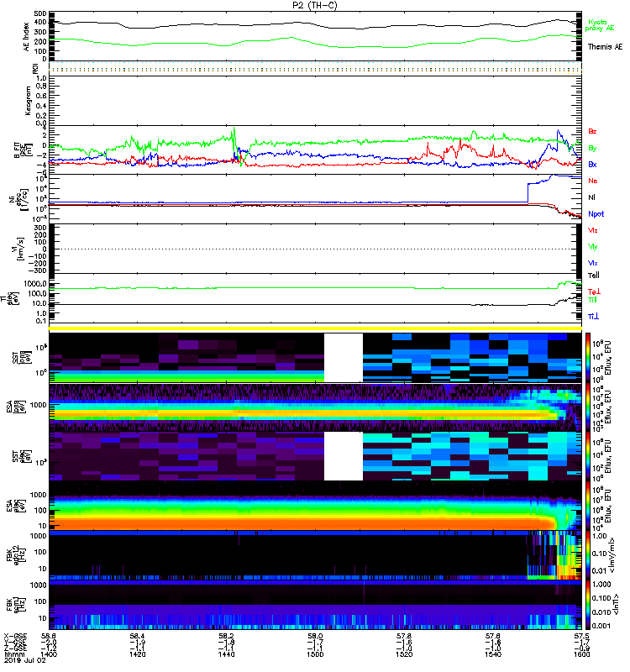Click the ESA electron spectrogram colorbar
This screenshot has height=672, width=630.
point(588,507)
